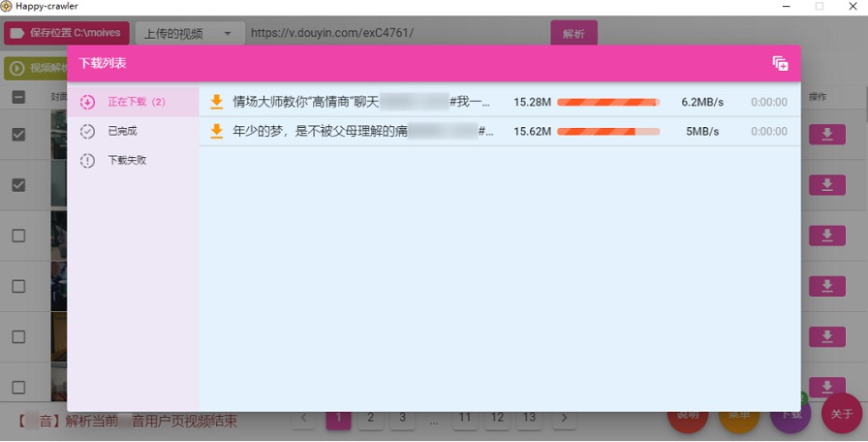The height and width of the screenshot is (442, 868).
Task: Click progress bar of the 15.28M download
Action: click(608, 102)
